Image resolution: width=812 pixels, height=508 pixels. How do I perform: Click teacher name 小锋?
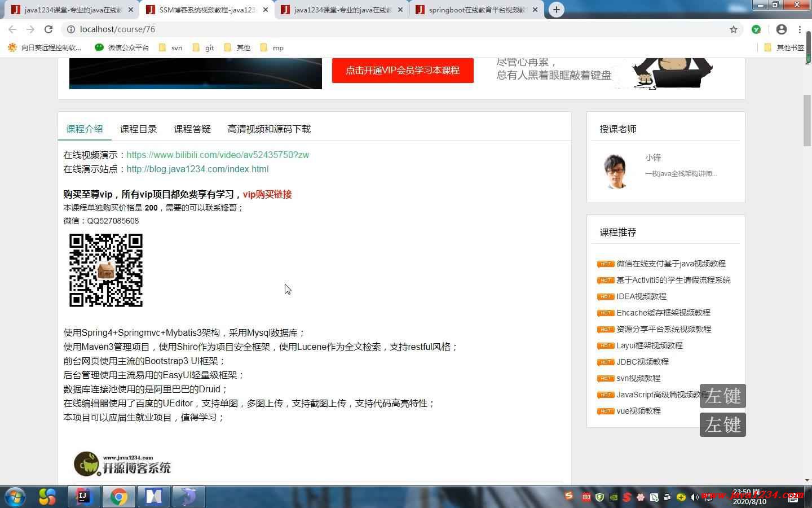(x=653, y=158)
